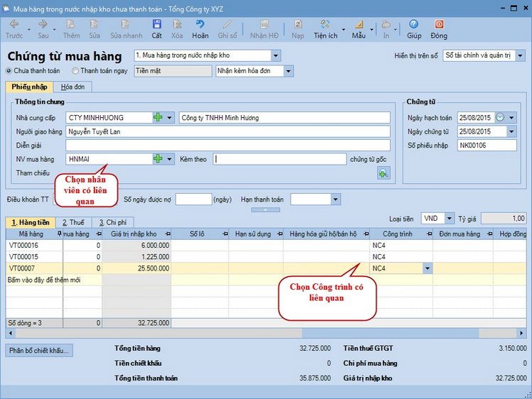Click NC4 cell in VT000016 row

(x=401, y=245)
